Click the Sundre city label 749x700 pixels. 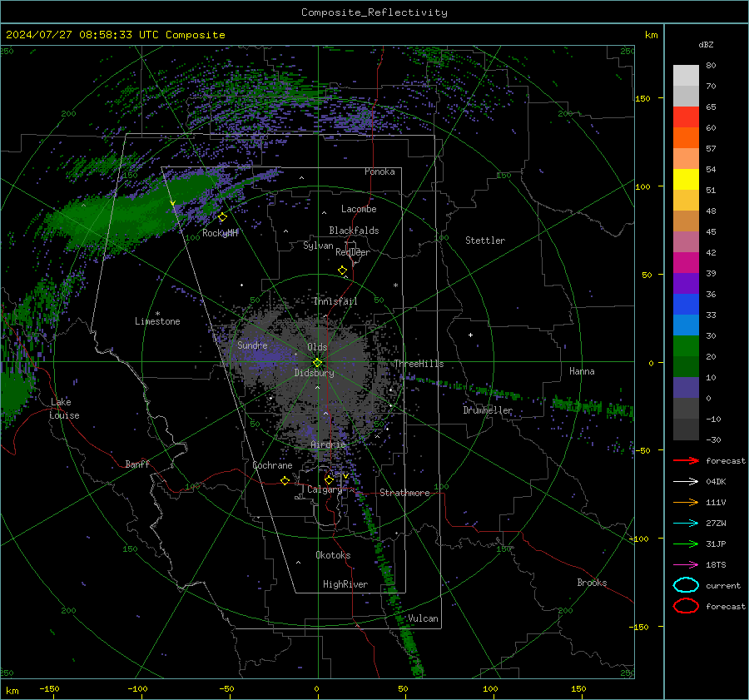pyautogui.click(x=252, y=345)
